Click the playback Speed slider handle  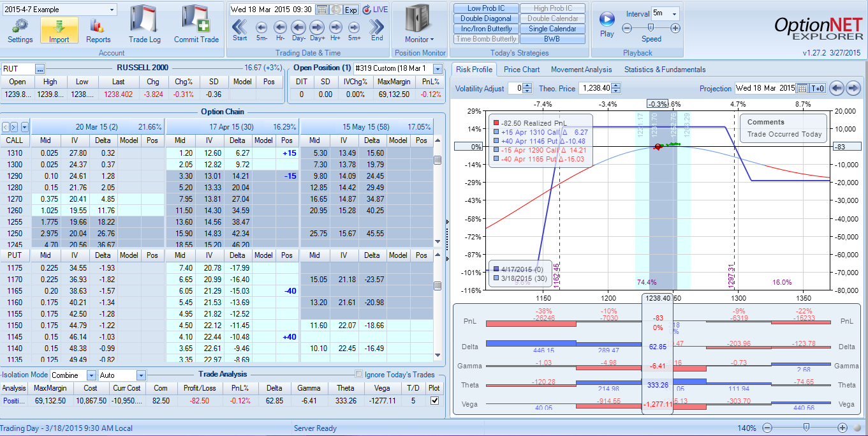(651, 27)
